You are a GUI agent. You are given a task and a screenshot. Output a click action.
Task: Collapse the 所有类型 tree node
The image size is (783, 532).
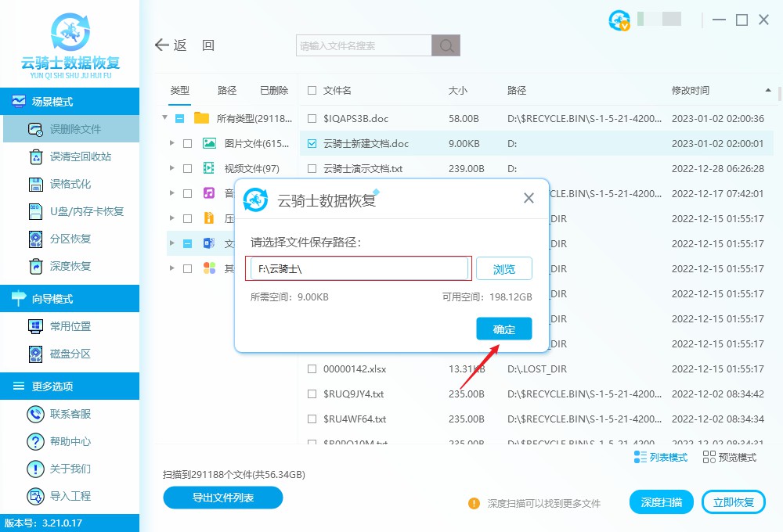[x=164, y=119]
